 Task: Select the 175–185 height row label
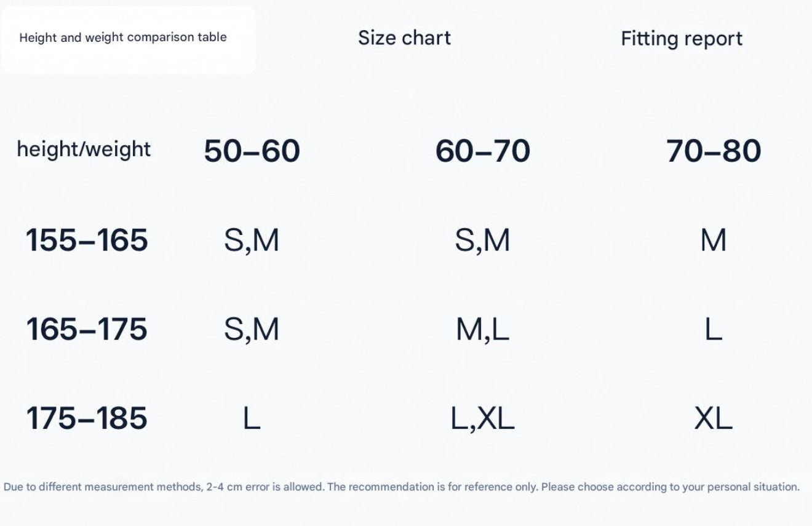pos(87,418)
